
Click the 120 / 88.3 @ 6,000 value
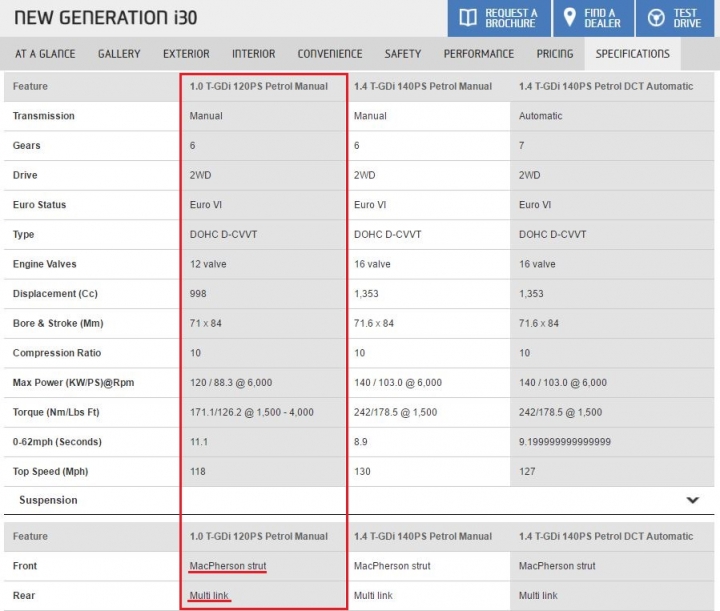point(231,382)
